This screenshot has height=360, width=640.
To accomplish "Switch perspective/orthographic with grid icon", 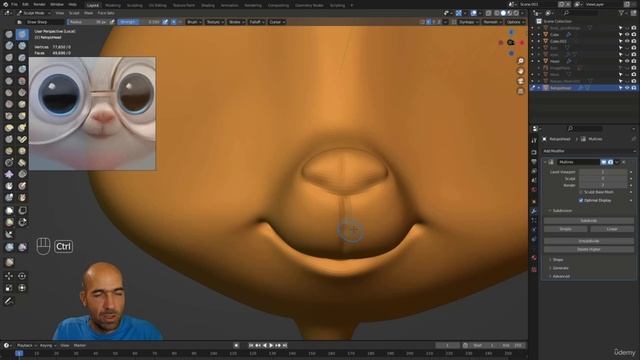I will 520,91.
